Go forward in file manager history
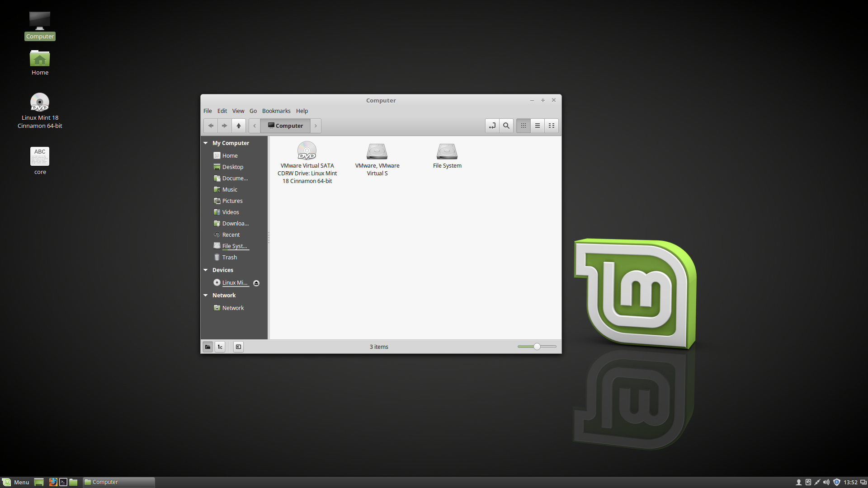Screen dimensions: 868x488 [225, 126]
